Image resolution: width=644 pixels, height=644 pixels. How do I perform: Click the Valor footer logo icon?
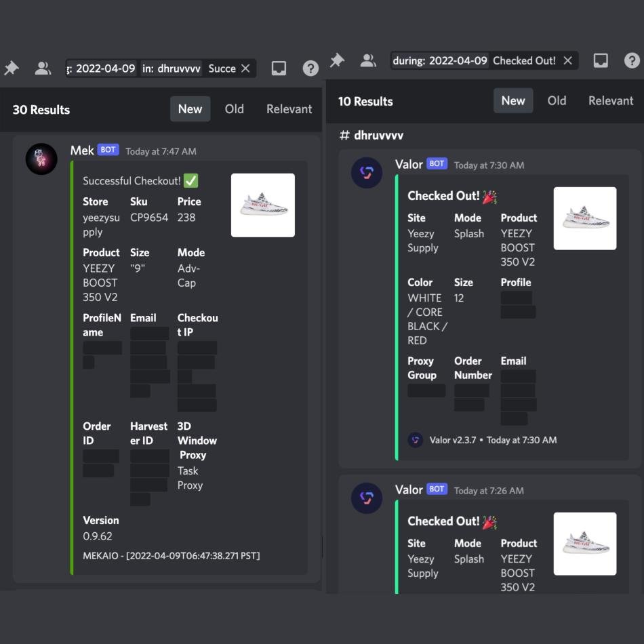[416, 440]
